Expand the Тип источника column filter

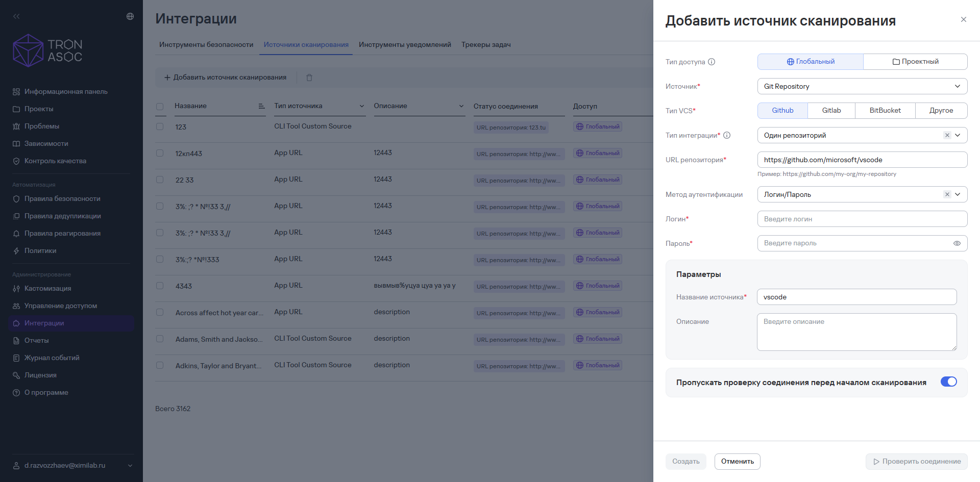click(362, 106)
